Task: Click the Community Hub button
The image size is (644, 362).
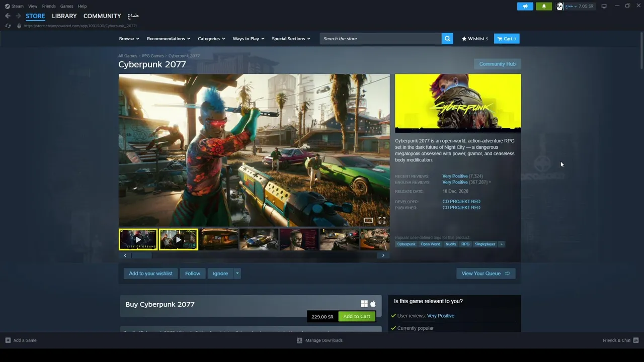Action: coord(497,64)
